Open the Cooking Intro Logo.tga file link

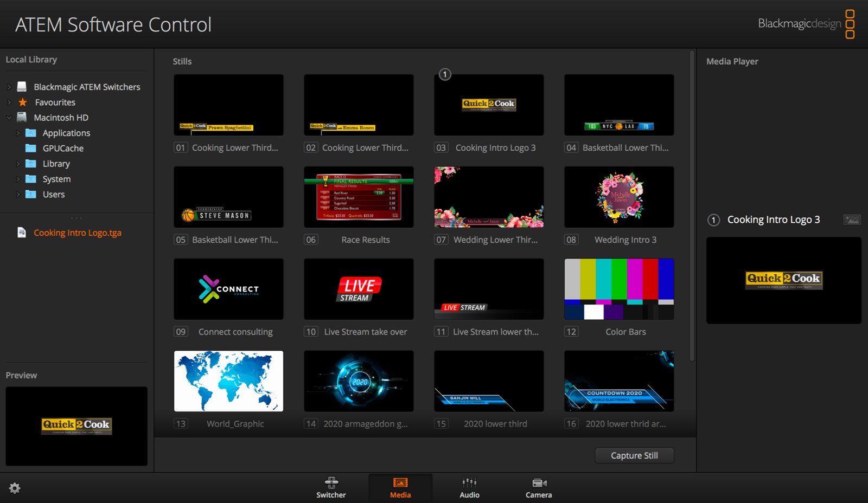(77, 232)
